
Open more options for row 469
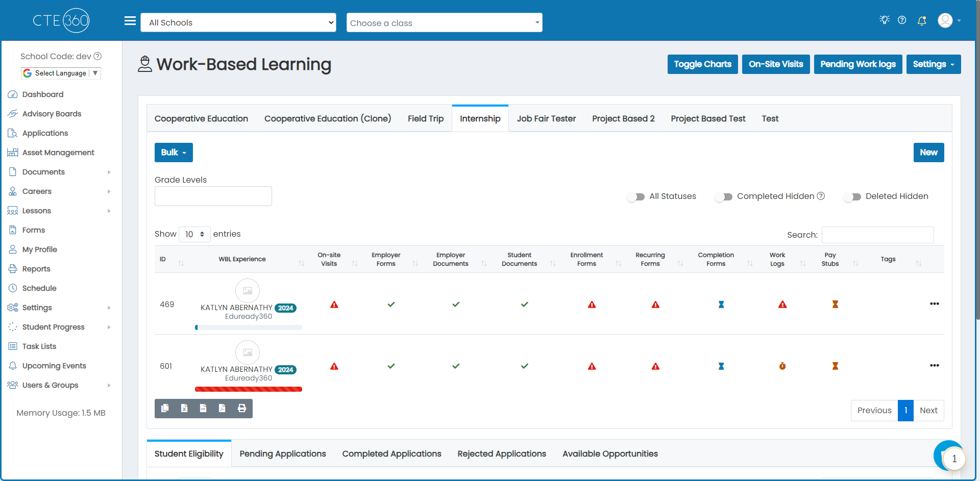coord(935,304)
